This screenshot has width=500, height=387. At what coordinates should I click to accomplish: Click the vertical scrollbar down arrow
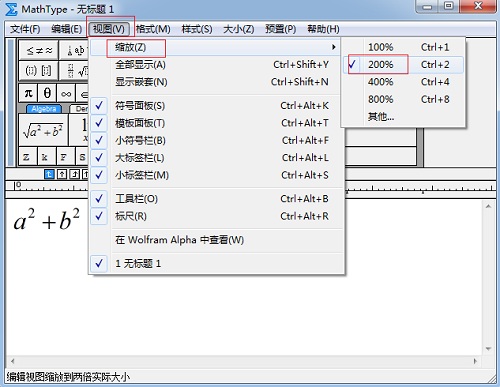[488, 349]
